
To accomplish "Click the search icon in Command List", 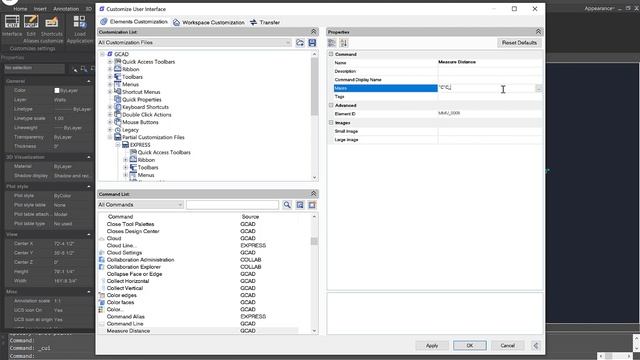I will [287, 204].
